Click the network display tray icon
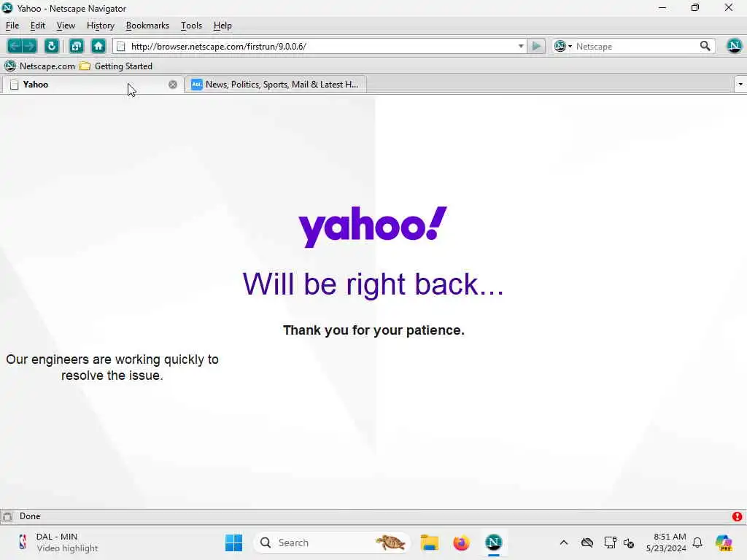 point(610,542)
